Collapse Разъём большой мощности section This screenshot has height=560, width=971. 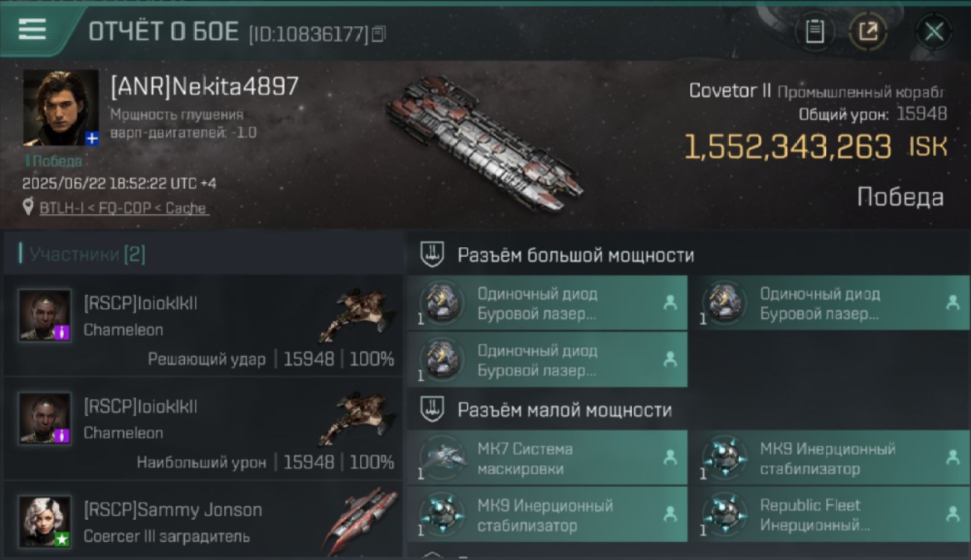click(432, 255)
